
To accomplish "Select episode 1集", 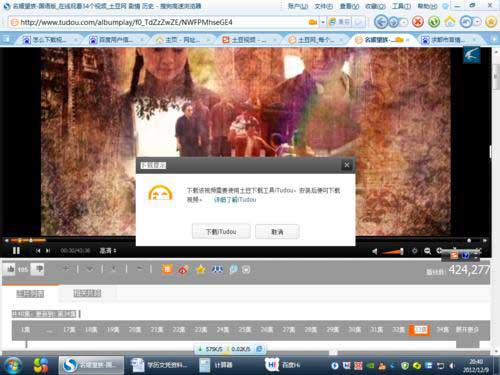I will [x=25, y=330].
